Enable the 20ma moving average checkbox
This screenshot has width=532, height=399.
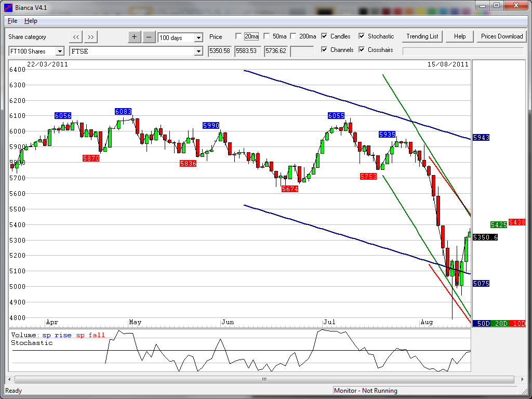tap(238, 36)
